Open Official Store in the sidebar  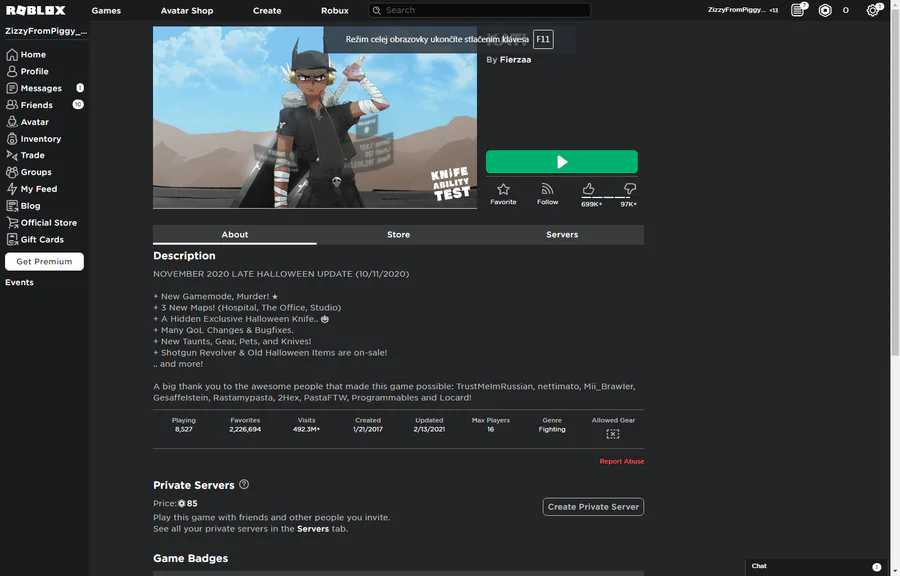coord(41,223)
